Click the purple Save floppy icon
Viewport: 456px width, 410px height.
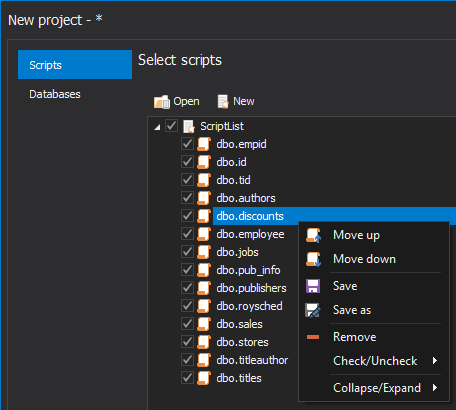(x=313, y=286)
